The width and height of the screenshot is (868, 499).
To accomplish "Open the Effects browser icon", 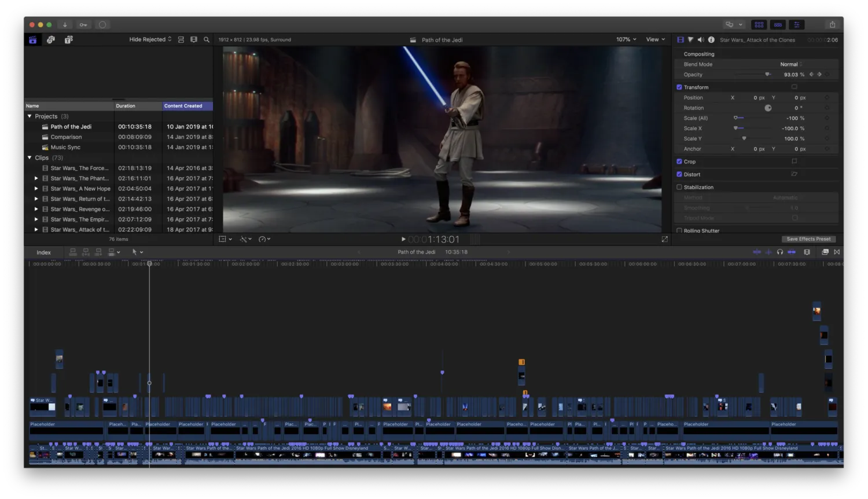I will coord(825,252).
